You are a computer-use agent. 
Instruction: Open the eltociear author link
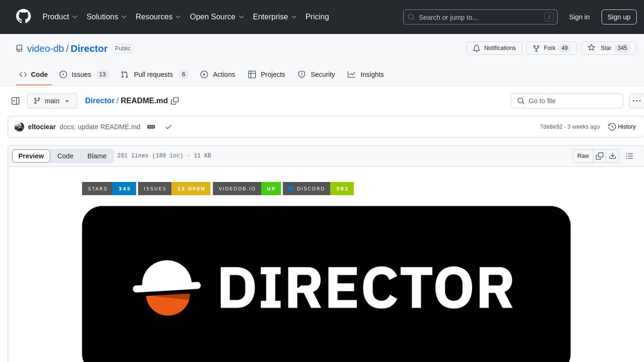(42, 127)
